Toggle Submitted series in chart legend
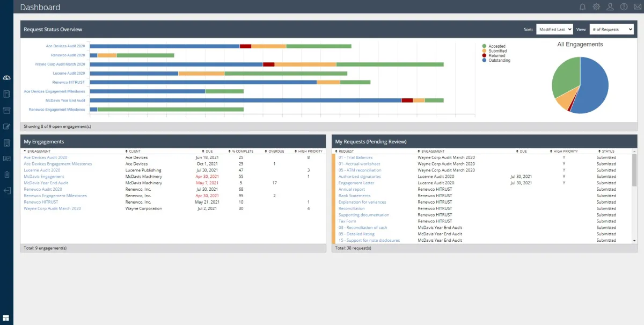 (494, 51)
